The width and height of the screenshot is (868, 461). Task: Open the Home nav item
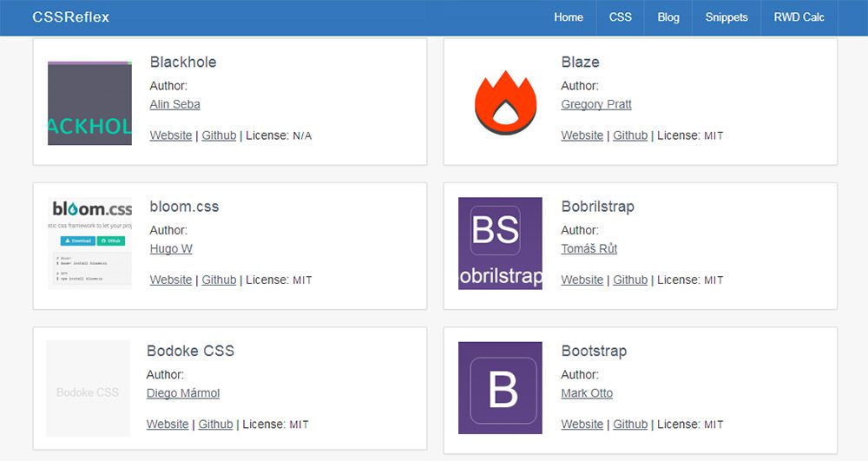[x=569, y=17]
